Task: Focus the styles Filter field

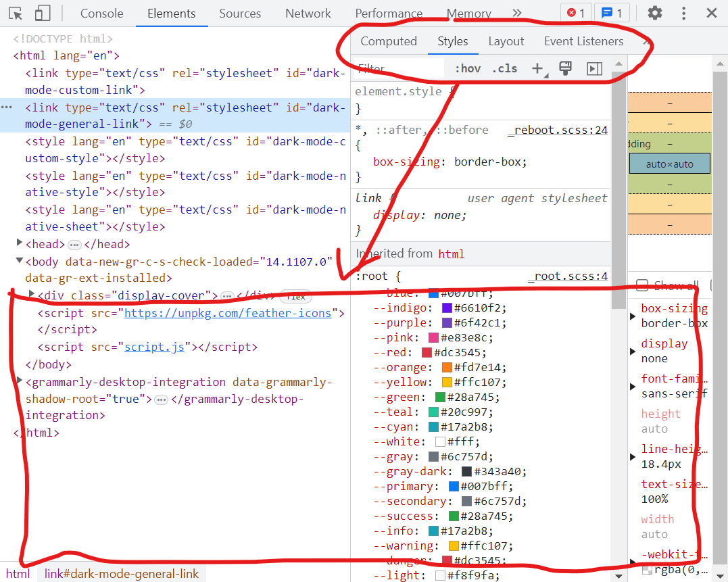Action: click(x=399, y=69)
